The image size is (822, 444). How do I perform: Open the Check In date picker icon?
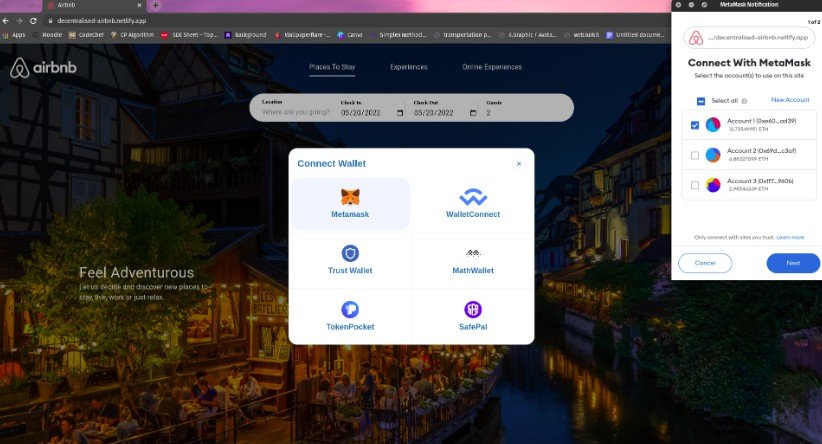coord(400,113)
